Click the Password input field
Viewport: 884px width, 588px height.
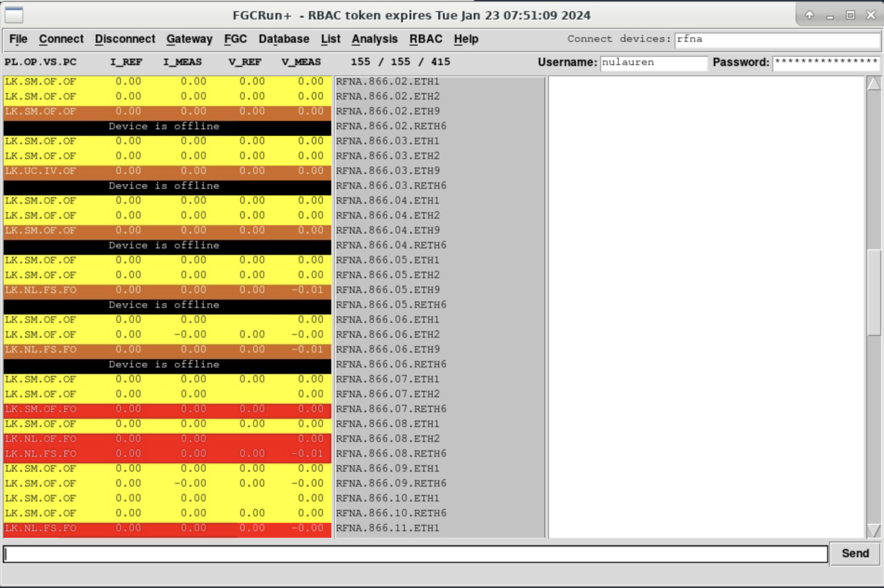pyautogui.click(x=826, y=63)
